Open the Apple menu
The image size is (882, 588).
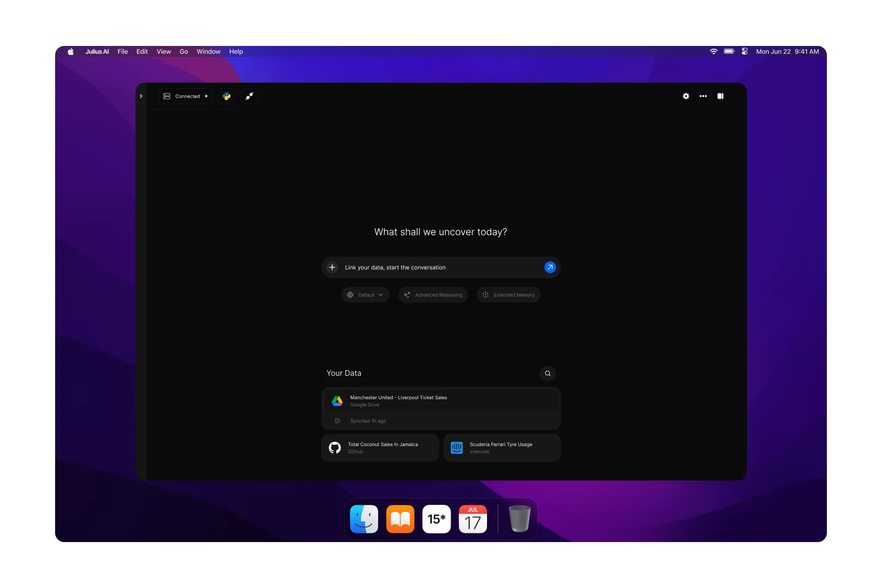click(x=71, y=51)
